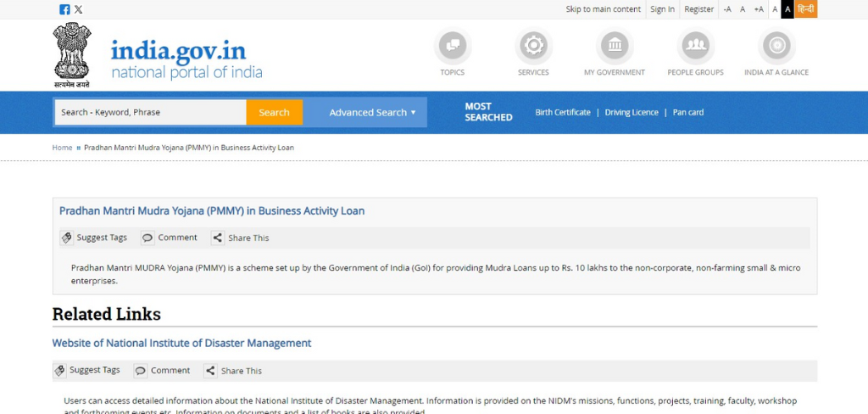This screenshot has width=868, height=414.
Task: Open the Pan card most searched link
Action: 688,113
